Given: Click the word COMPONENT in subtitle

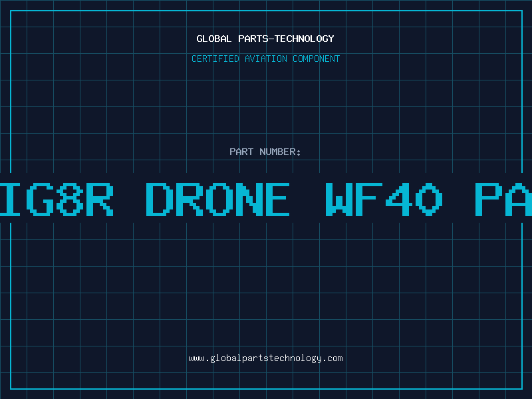Looking at the screenshot, I should [x=317, y=59].
